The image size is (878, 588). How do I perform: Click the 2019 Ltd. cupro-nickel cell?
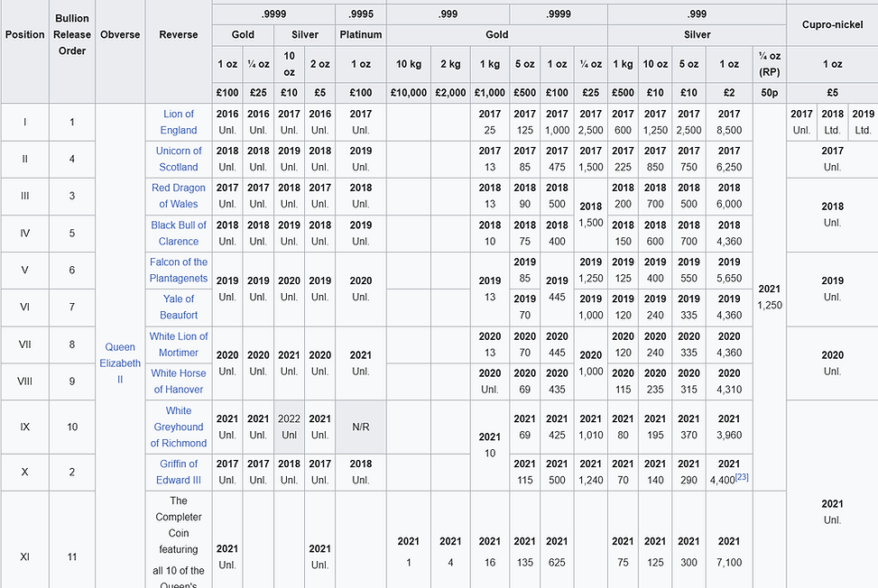click(x=863, y=122)
